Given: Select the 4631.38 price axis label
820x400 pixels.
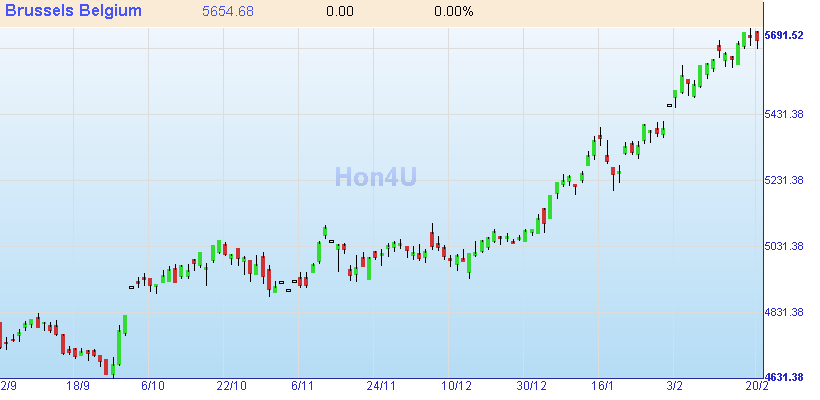Looking at the screenshot, I should coord(784,378).
